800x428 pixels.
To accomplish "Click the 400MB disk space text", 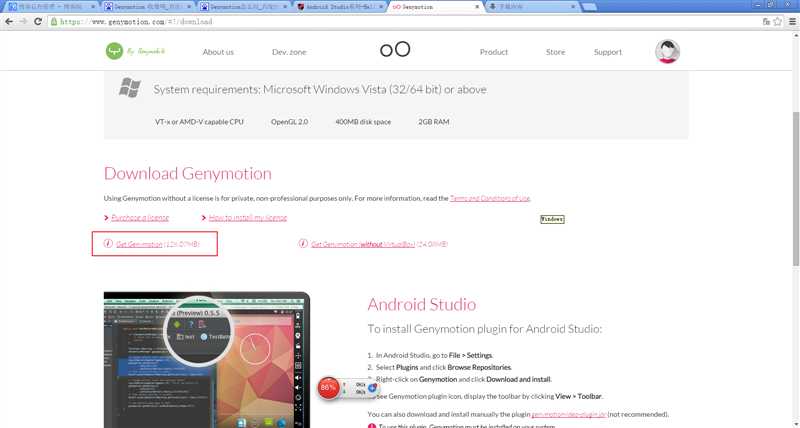I will click(x=363, y=122).
